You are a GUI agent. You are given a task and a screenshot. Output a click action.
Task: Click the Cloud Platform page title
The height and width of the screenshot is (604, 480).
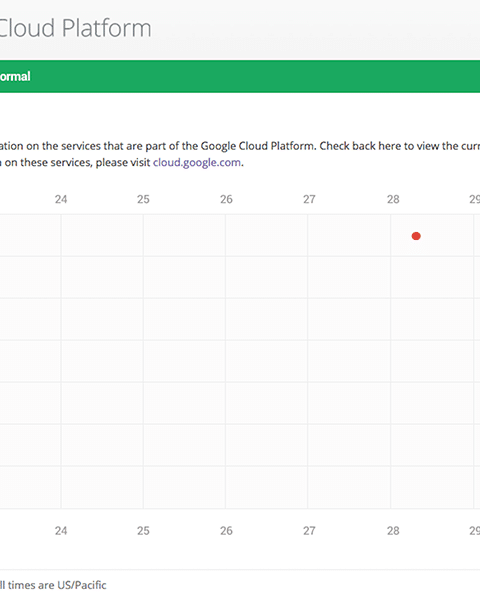pos(75,29)
